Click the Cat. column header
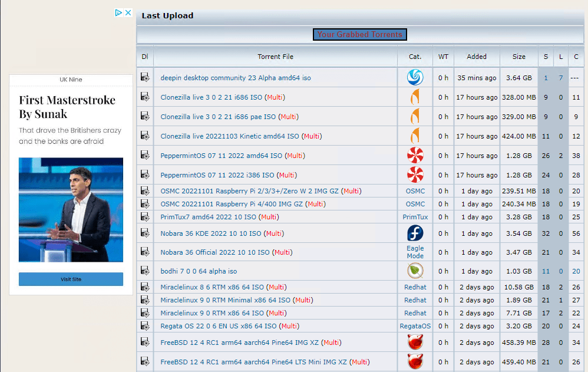This screenshot has width=588, height=372. pyautogui.click(x=415, y=57)
